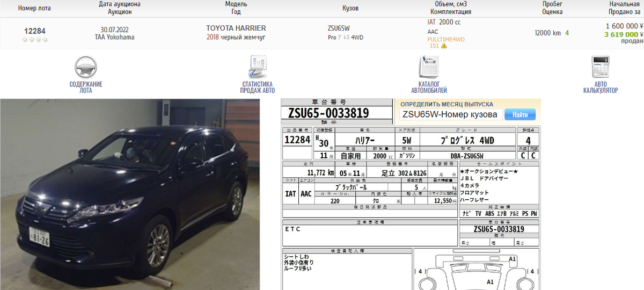
Task: Click the IAT 2000 cc text
Action: (x=444, y=22)
